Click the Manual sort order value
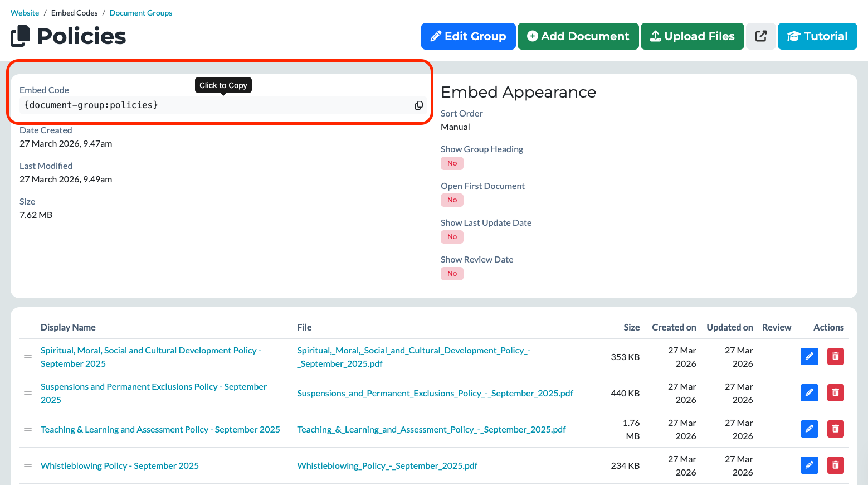868x485 pixels. click(x=455, y=127)
